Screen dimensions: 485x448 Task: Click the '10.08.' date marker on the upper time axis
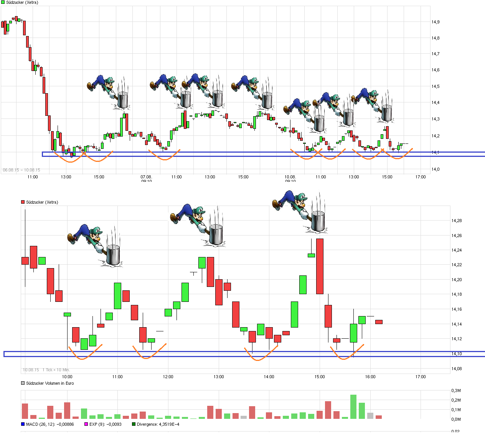(x=290, y=177)
